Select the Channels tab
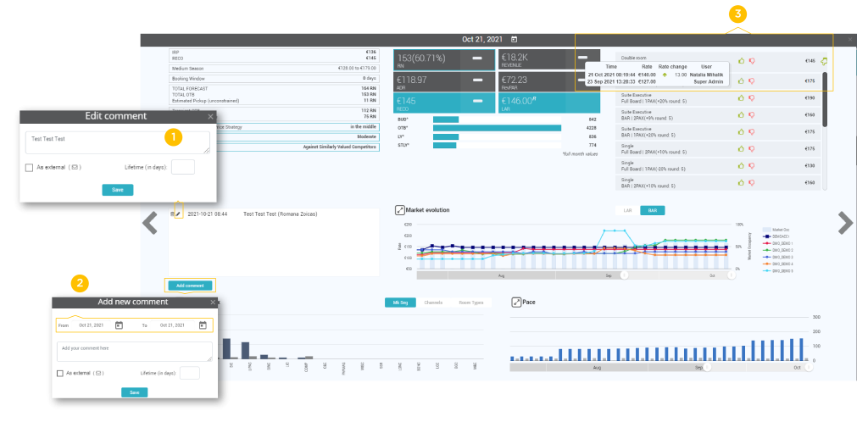Screen dimensions: 868x422 433,303
